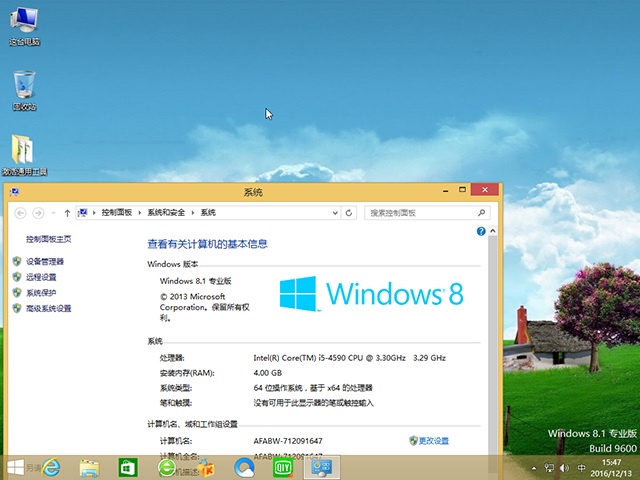Select 系统 in the breadcrumb

(208, 213)
